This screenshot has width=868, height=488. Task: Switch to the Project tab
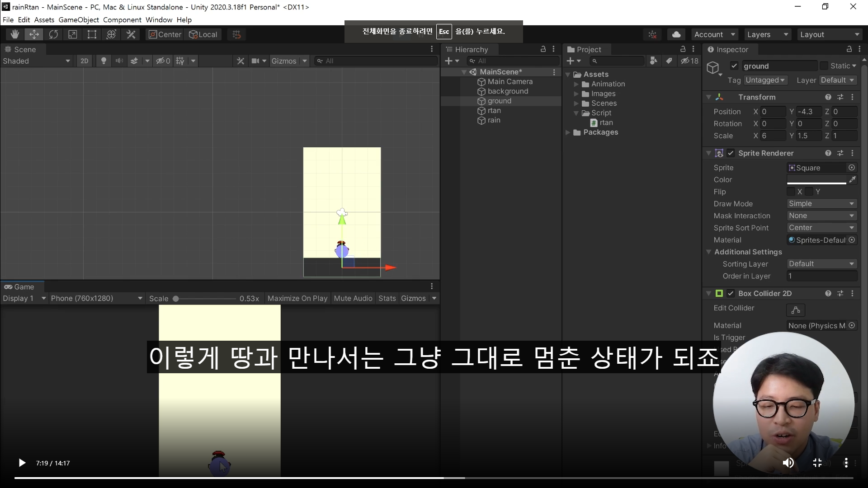tap(587, 49)
